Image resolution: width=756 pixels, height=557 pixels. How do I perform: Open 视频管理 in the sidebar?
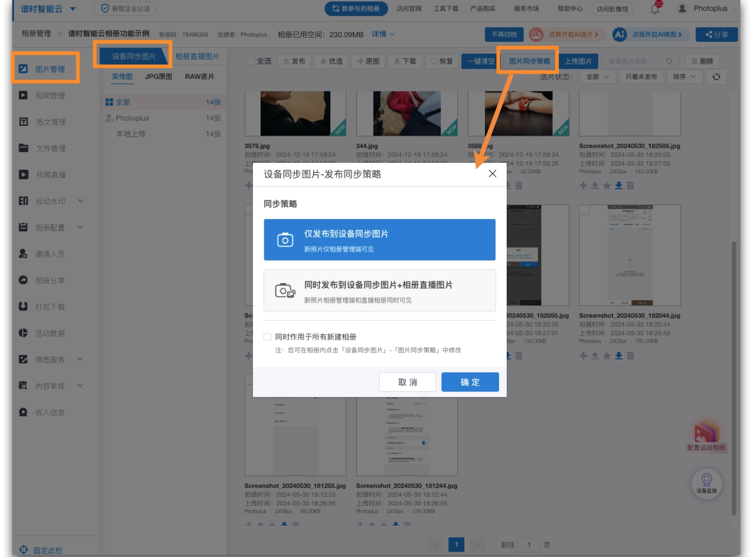[x=50, y=95]
